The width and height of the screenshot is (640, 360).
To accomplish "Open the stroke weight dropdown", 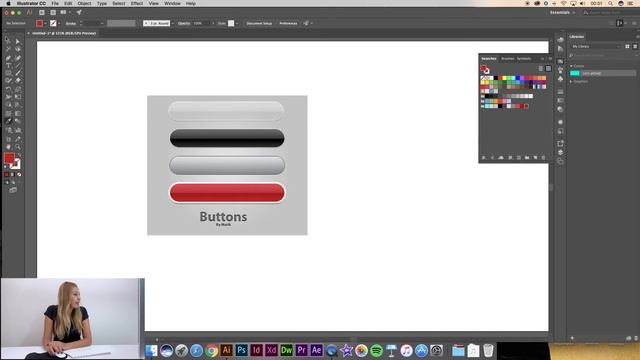I will pyautogui.click(x=102, y=24).
